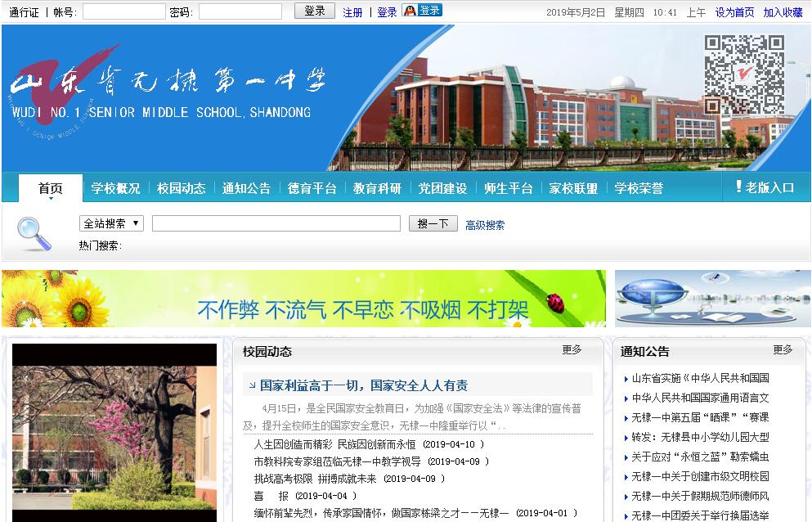Click 更多 in the 通知公告 section
The image size is (812, 522).
[x=783, y=349]
